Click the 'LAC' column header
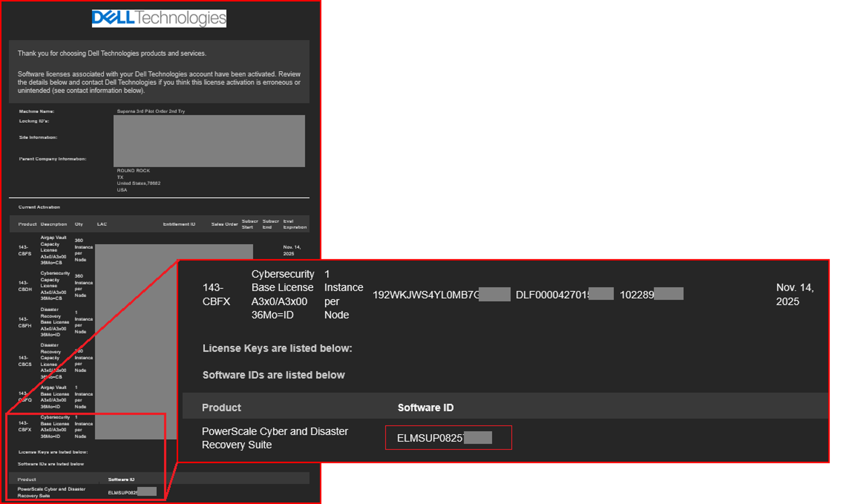This screenshot has height=504, width=855. click(x=102, y=224)
